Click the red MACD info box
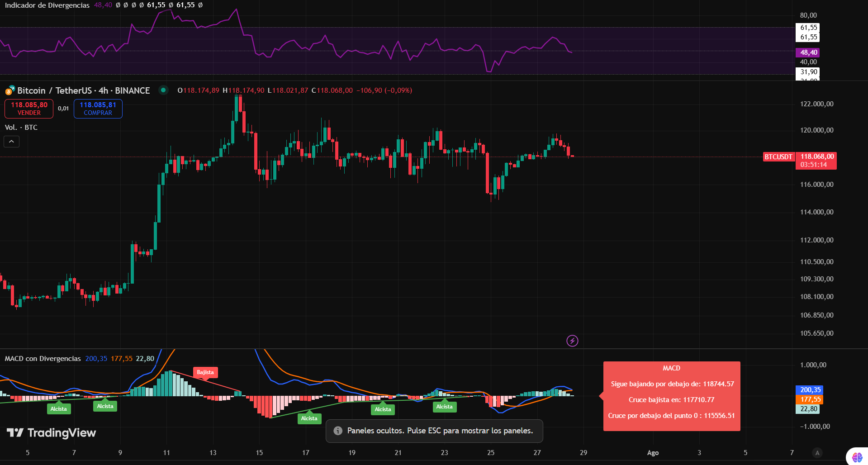 click(x=672, y=396)
